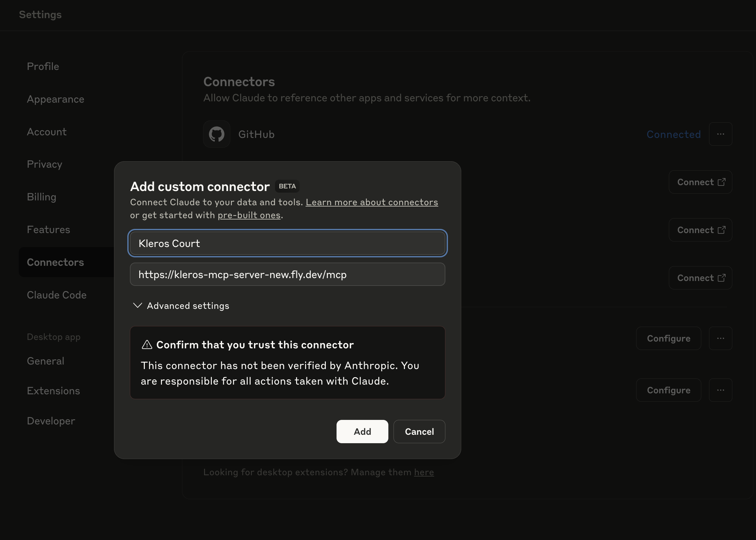Open the pre-built ones link
756x540 pixels.
pos(249,215)
